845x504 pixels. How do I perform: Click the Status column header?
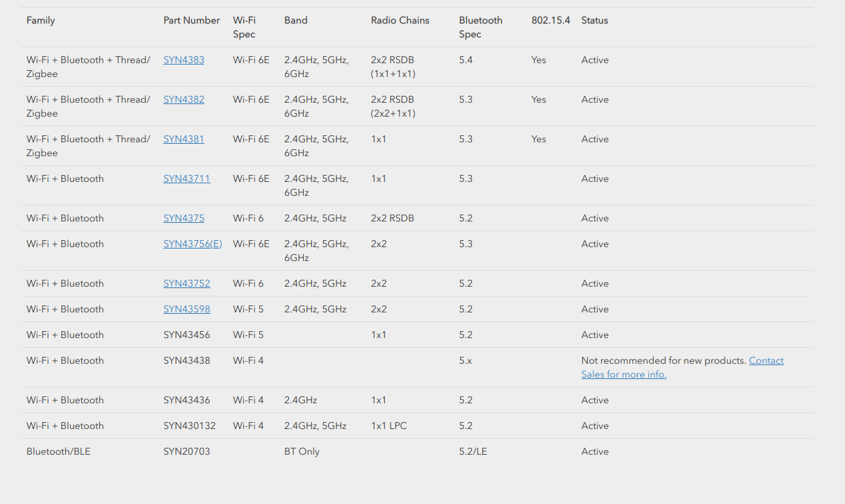[595, 20]
